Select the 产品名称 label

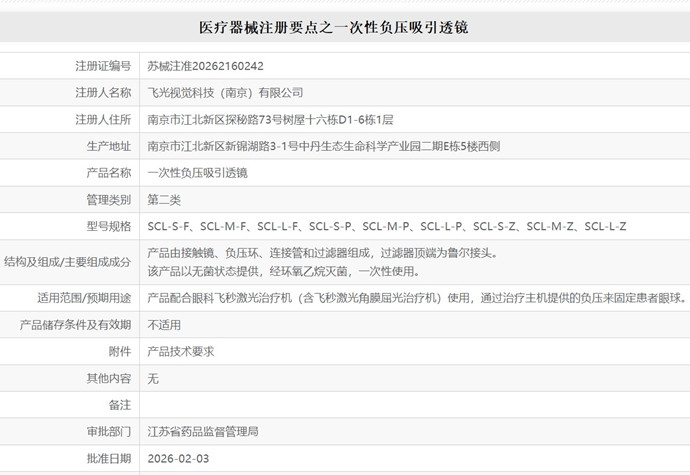click(109, 173)
